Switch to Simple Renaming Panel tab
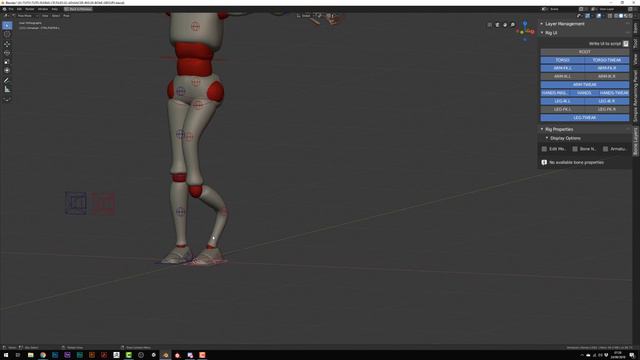640x360 pixels. pyautogui.click(x=636, y=96)
